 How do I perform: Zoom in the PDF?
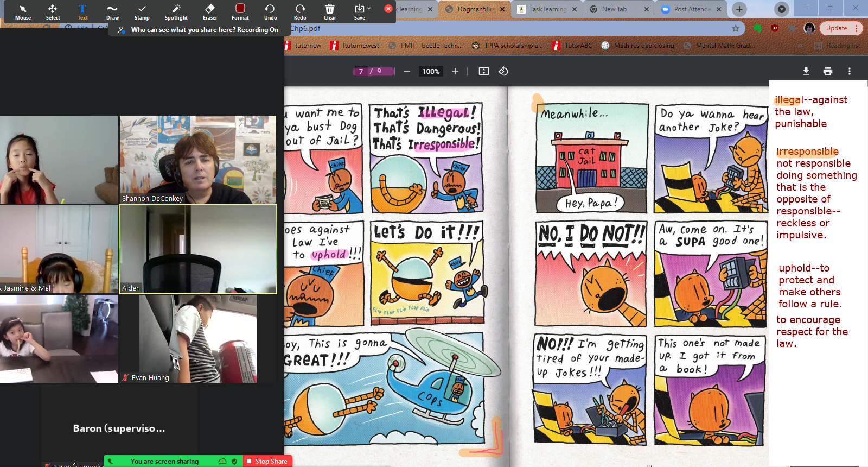click(x=455, y=71)
